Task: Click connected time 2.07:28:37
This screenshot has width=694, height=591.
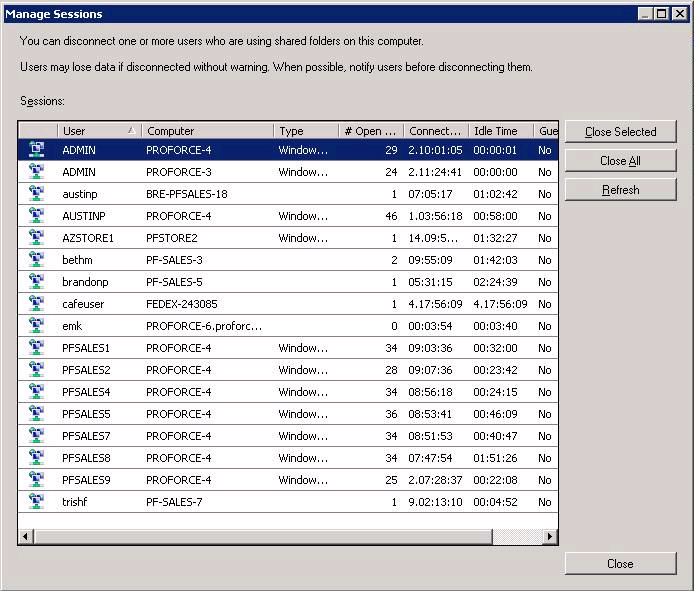Action: 435,480
